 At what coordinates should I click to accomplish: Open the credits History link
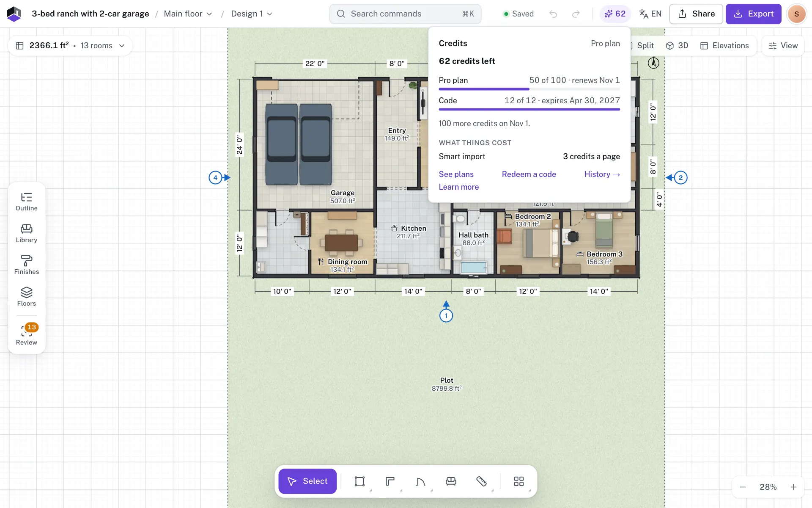(602, 174)
